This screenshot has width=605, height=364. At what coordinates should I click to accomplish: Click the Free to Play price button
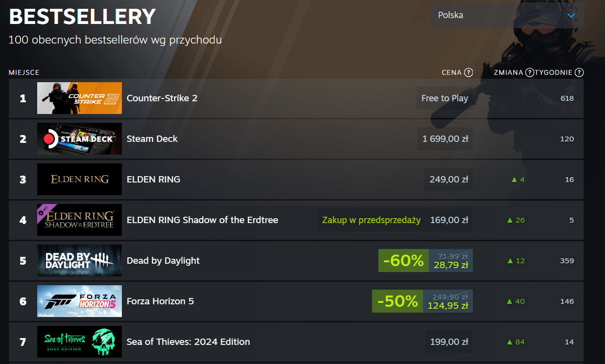pos(444,98)
